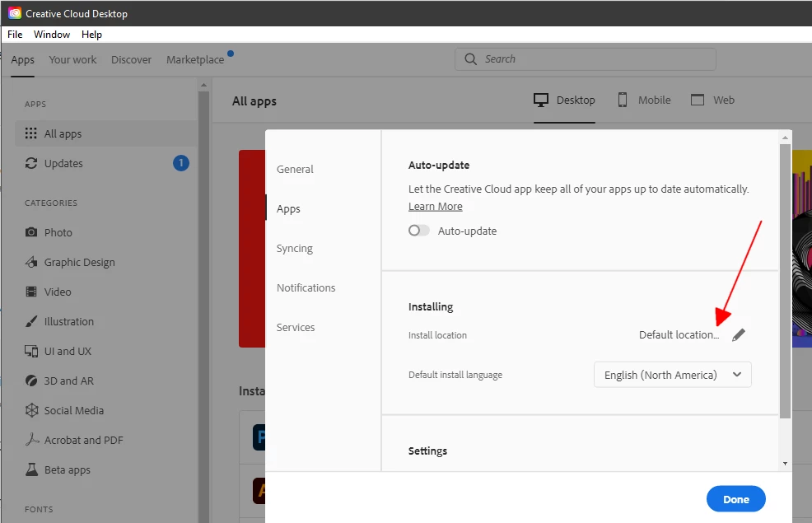812x523 pixels.
Task: Switch to the Discover tab
Action: 131,59
